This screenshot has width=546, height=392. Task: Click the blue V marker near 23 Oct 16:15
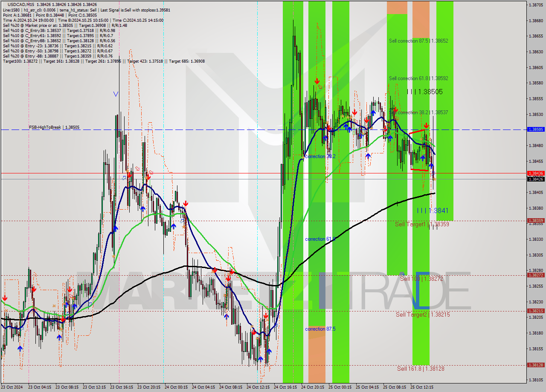click(116, 94)
